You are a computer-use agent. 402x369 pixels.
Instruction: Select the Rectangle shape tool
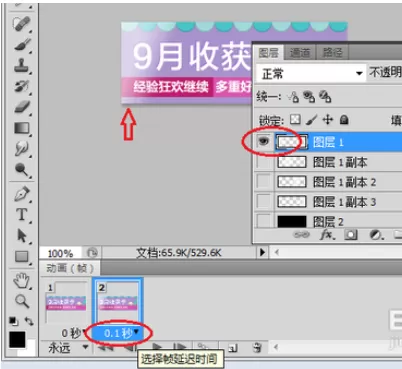(22, 257)
